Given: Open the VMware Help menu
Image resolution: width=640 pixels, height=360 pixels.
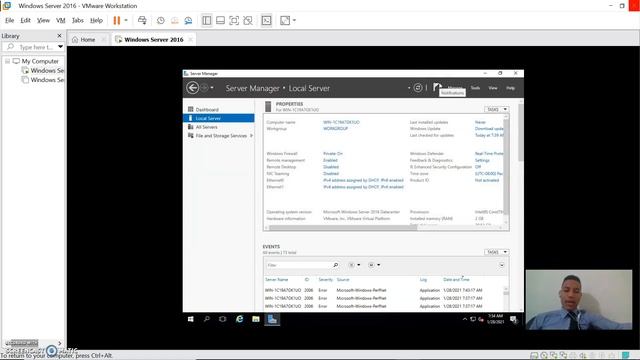Looking at the screenshot, I should [x=96, y=20].
